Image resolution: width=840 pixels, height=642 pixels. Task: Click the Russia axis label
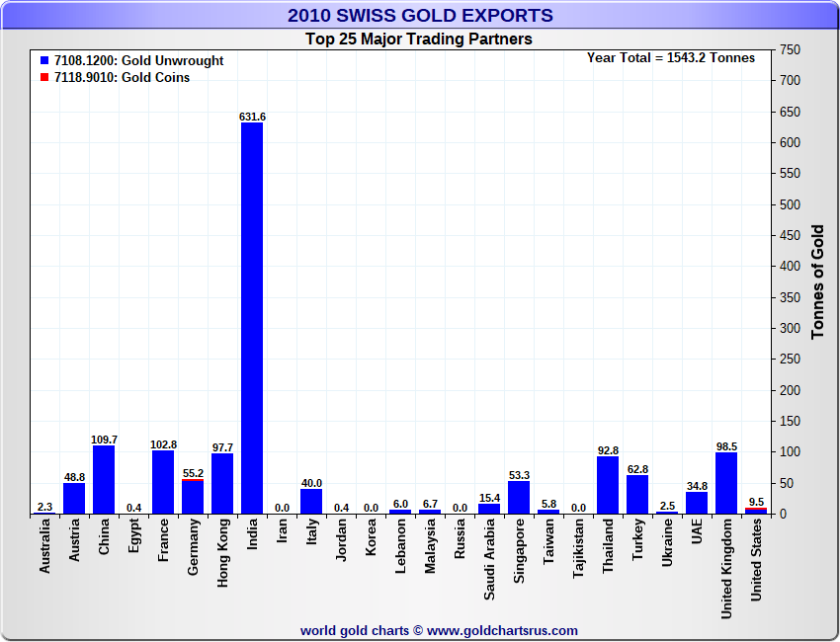(x=460, y=538)
